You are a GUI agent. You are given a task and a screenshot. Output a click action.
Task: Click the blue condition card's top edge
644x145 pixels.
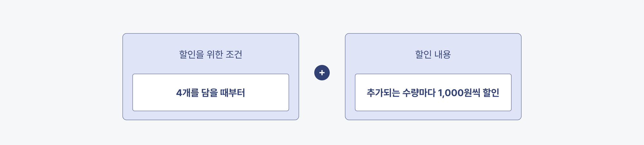(211, 33)
